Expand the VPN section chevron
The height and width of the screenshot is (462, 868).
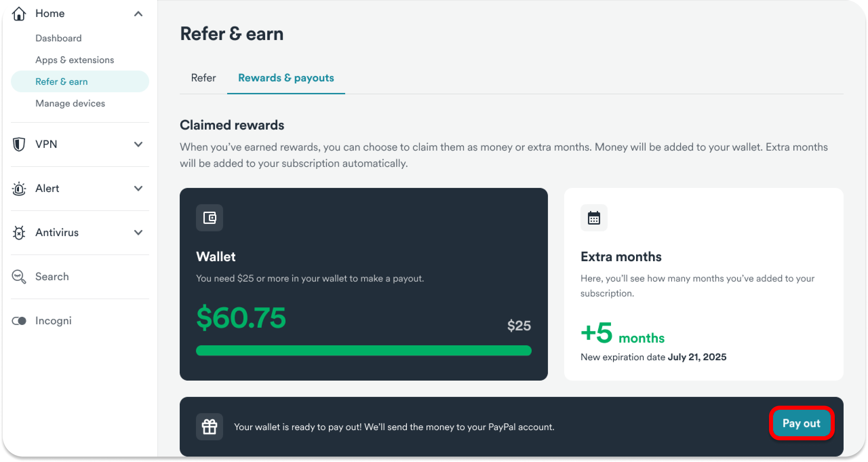point(138,144)
